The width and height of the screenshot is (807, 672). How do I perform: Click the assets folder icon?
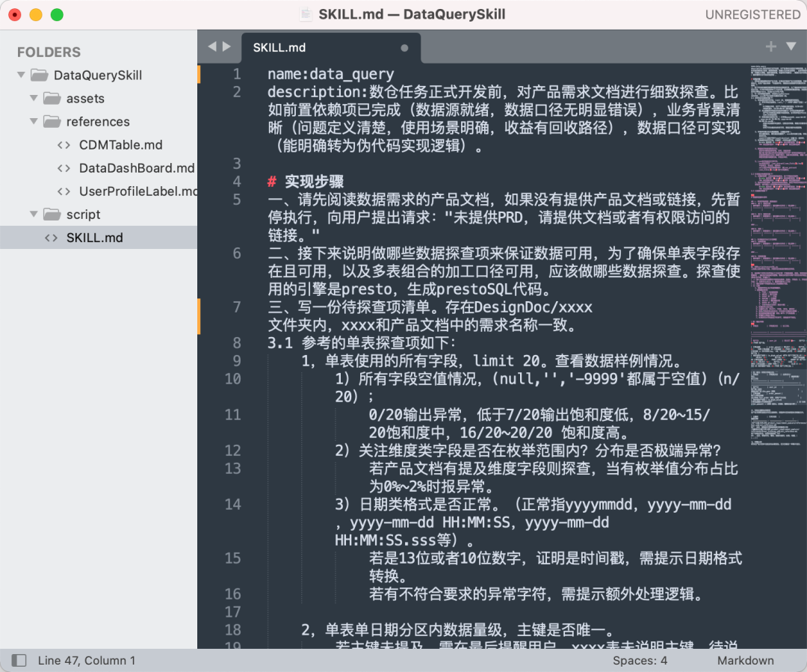tap(52, 99)
